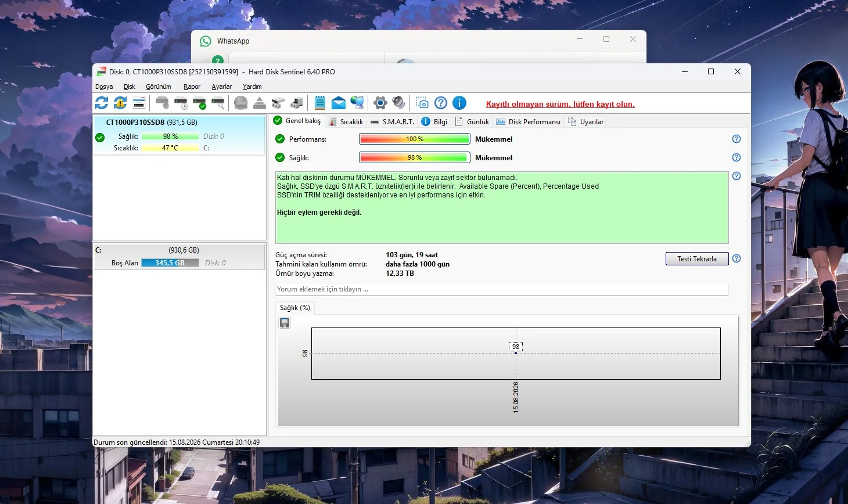Click the help icon beside the green status box

click(736, 176)
